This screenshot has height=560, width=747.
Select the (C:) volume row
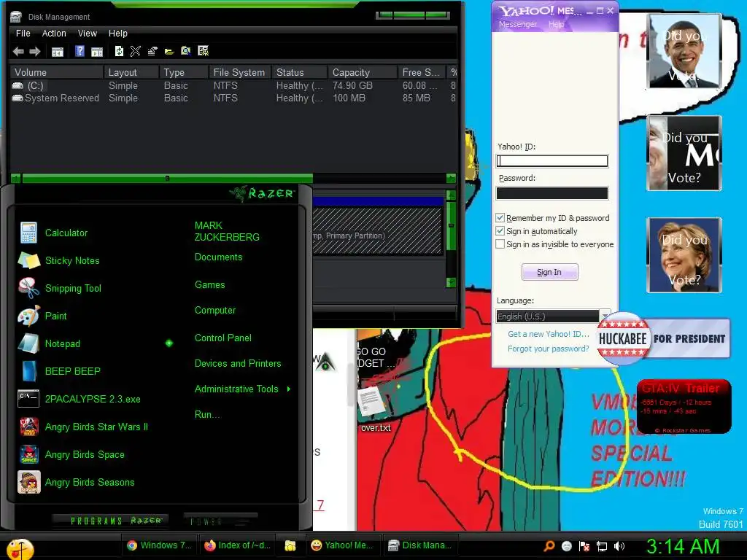coord(233,86)
